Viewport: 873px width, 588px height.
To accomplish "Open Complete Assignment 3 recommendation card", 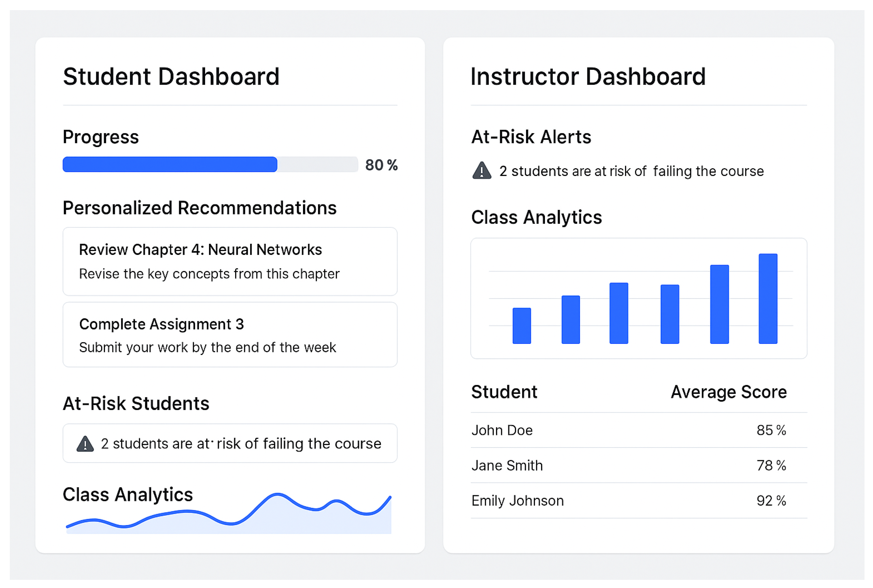I will tap(230, 334).
